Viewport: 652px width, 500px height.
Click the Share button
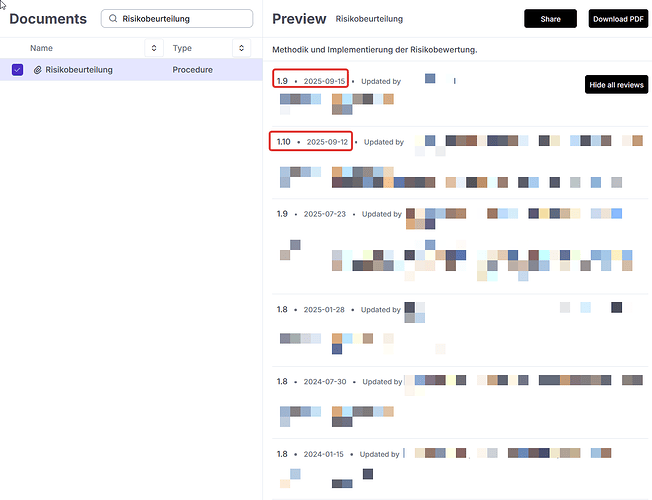click(550, 19)
